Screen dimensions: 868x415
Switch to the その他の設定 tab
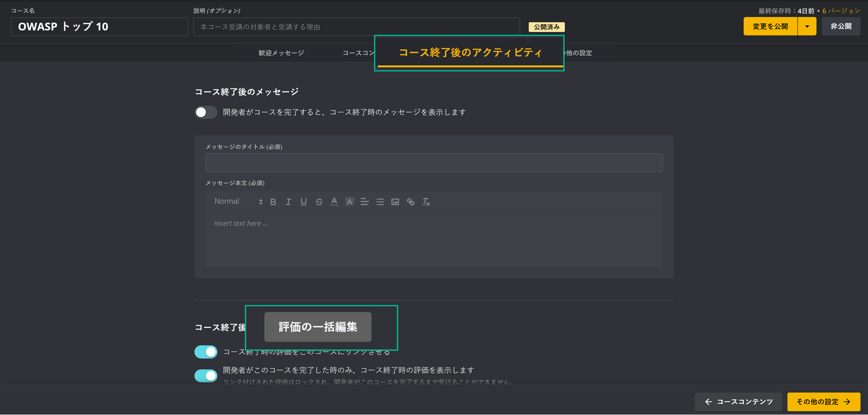578,53
